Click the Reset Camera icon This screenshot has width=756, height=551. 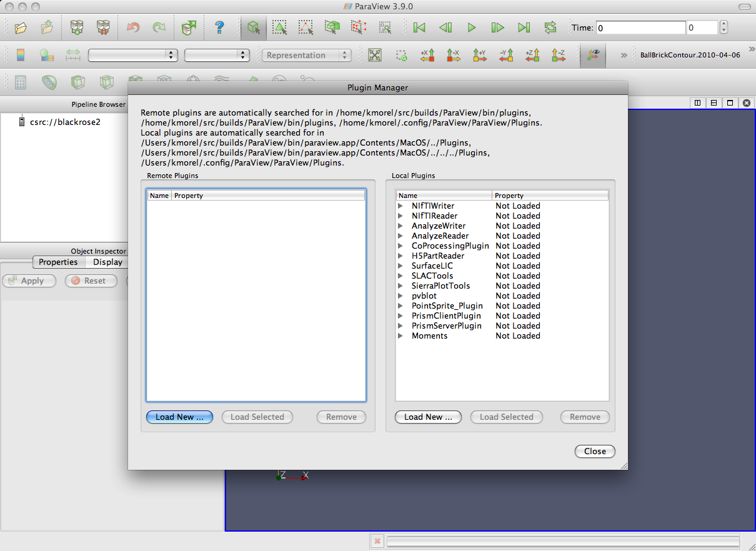374,55
